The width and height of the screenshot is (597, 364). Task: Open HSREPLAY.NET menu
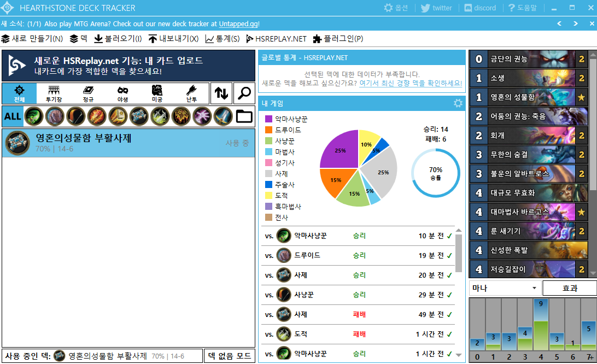pyautogui.click(x=277, y=39)
